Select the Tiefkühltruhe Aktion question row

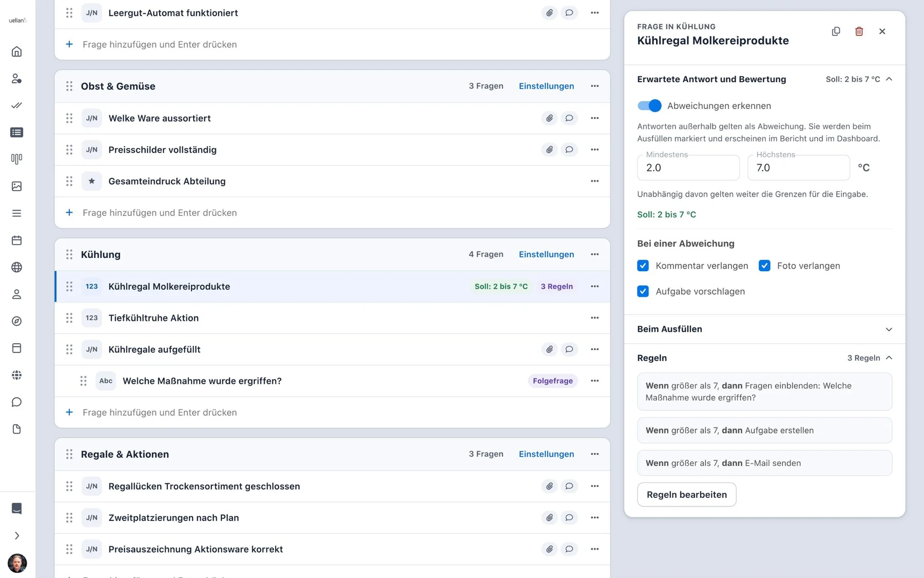(x=332, y=318)
